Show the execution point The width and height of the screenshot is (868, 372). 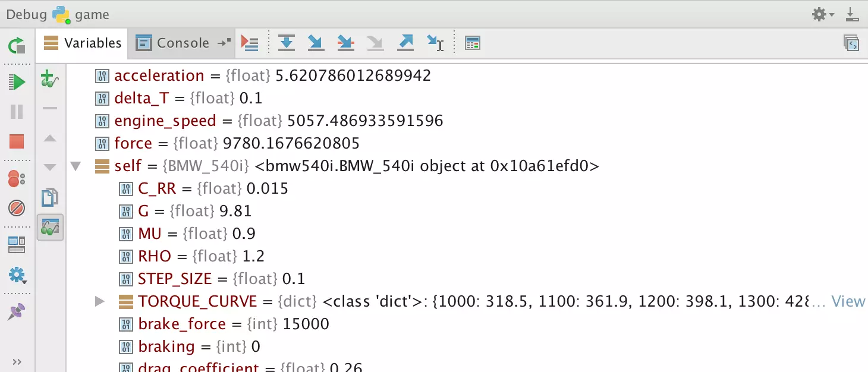(250, 43)
